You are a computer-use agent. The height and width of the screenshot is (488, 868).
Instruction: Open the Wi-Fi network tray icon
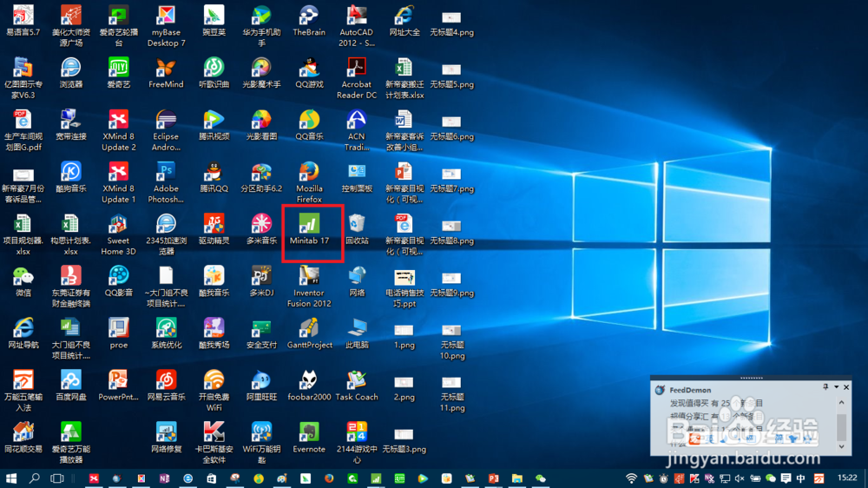point(631,478)
